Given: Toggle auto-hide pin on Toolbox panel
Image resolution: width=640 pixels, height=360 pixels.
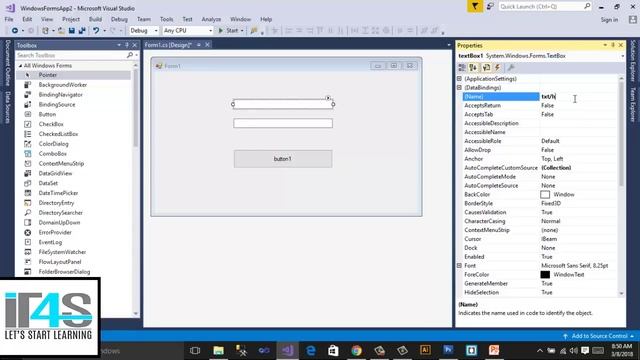Looking at the screenshot, I should pos(127,45).
